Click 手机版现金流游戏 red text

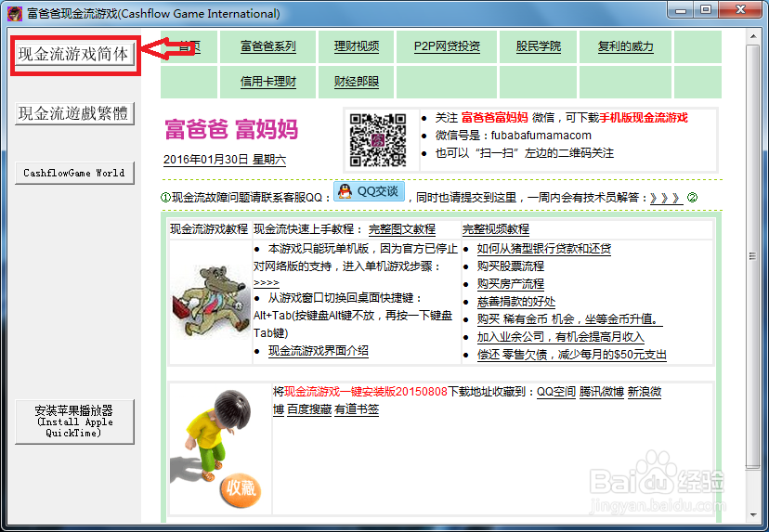pos(644,118)
